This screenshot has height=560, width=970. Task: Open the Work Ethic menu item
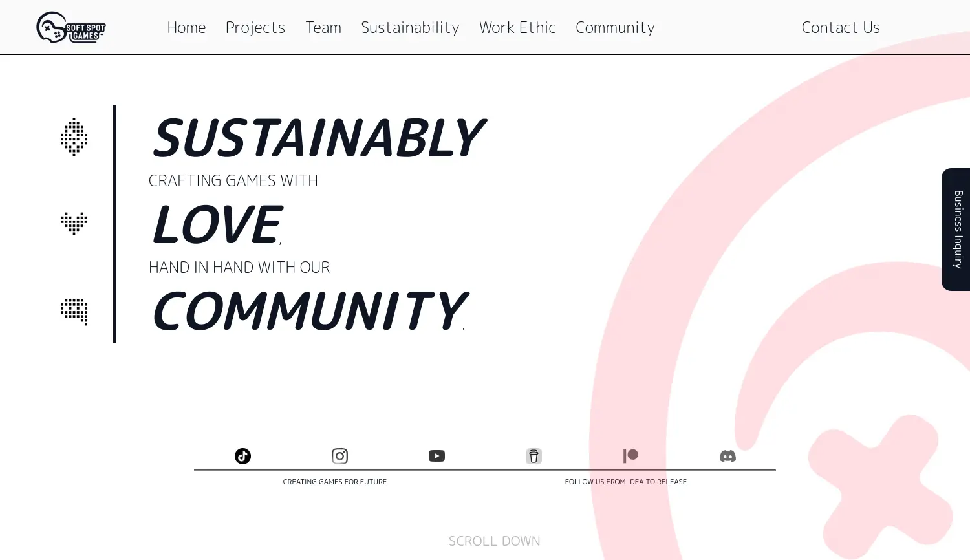(517, 27)
